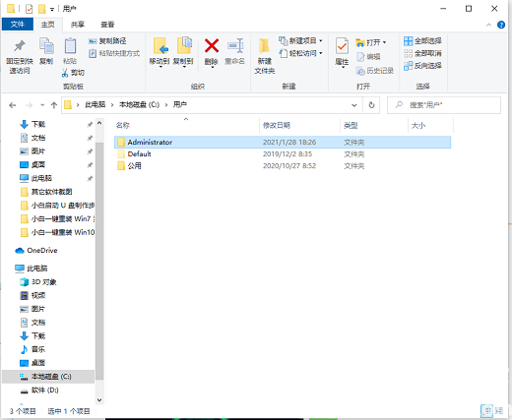This screenshot has width=512, height=420.
Task: Open 小白一键重装 Win10 folder in sidebar
Action: (x=57, y=232)
